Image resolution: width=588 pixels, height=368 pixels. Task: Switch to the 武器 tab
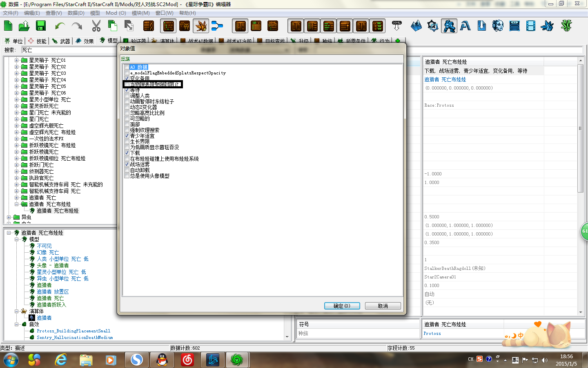(61, 41)
